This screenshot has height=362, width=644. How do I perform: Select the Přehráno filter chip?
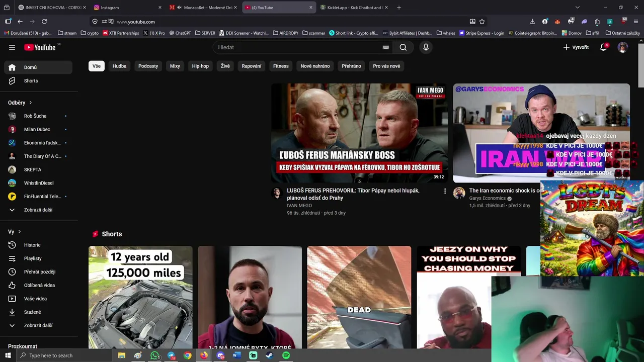(351, 66)
